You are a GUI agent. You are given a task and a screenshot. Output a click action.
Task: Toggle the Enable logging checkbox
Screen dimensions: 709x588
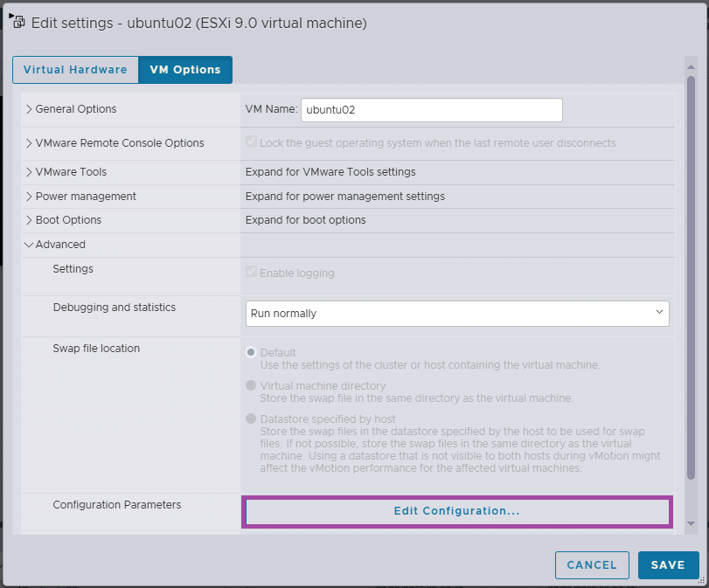pyautogui.click(x=252, y=273)
